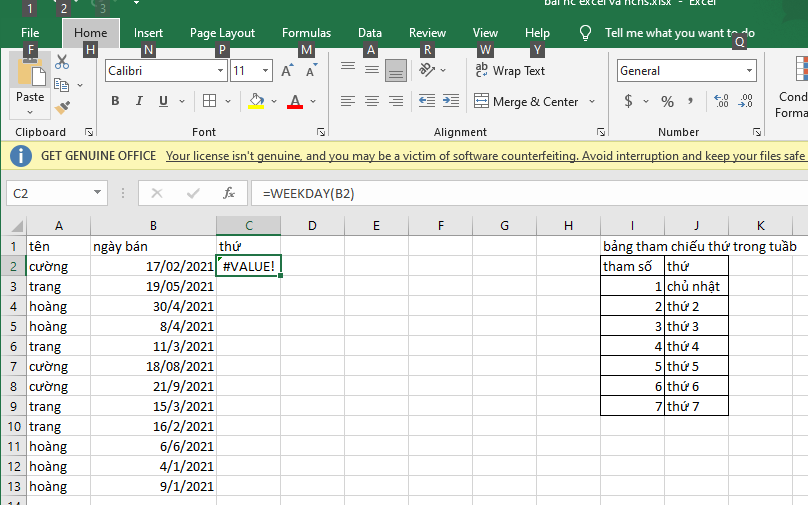Open the File menu tab
Screen dimensions: 808x505
click(x=30, y=32)
